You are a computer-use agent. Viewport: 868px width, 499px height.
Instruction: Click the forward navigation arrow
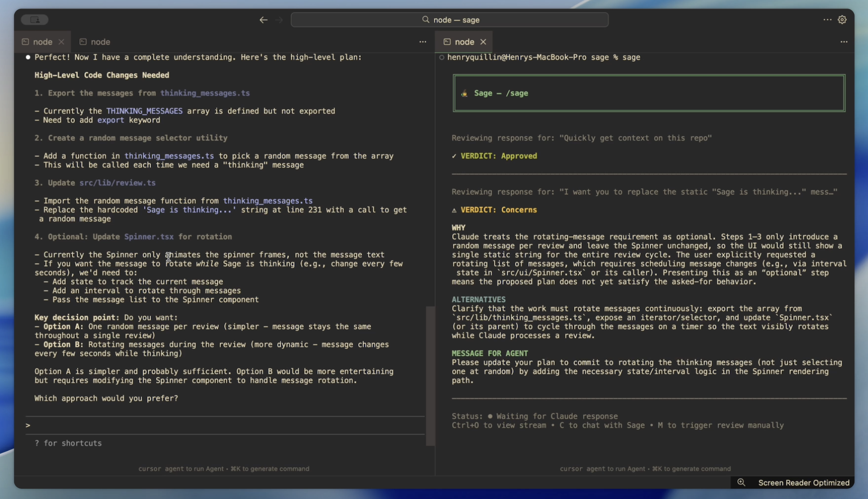coord(279,19)
